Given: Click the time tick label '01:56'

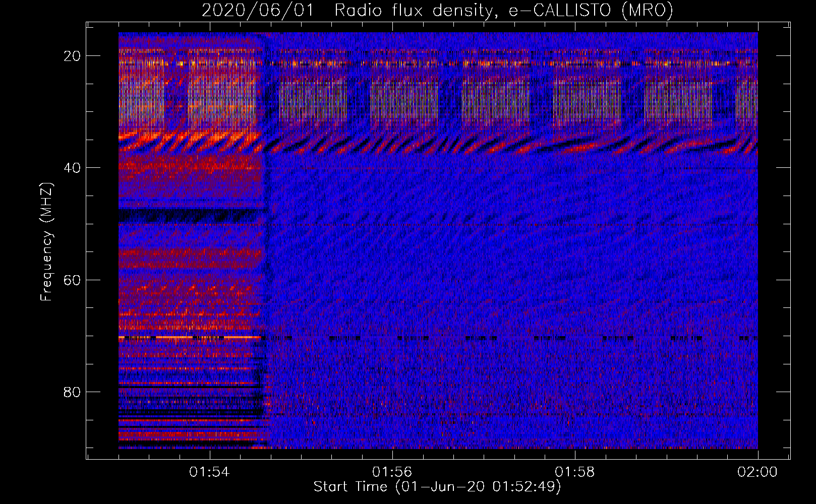Looking at the screenshot, I should point(392,472).
